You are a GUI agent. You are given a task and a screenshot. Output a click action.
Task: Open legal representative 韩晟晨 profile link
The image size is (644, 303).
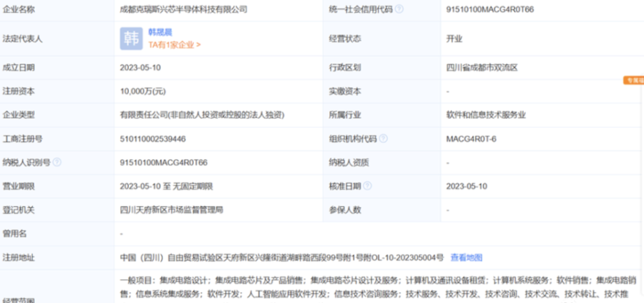[160, 32]
